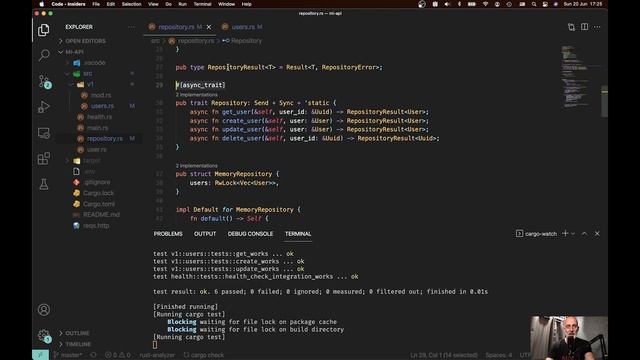This screenshot has width=640, height=360.
Task: Click the editor vertical scrollbar thumb
Action: pyautogui.click(x=604, y=102)
